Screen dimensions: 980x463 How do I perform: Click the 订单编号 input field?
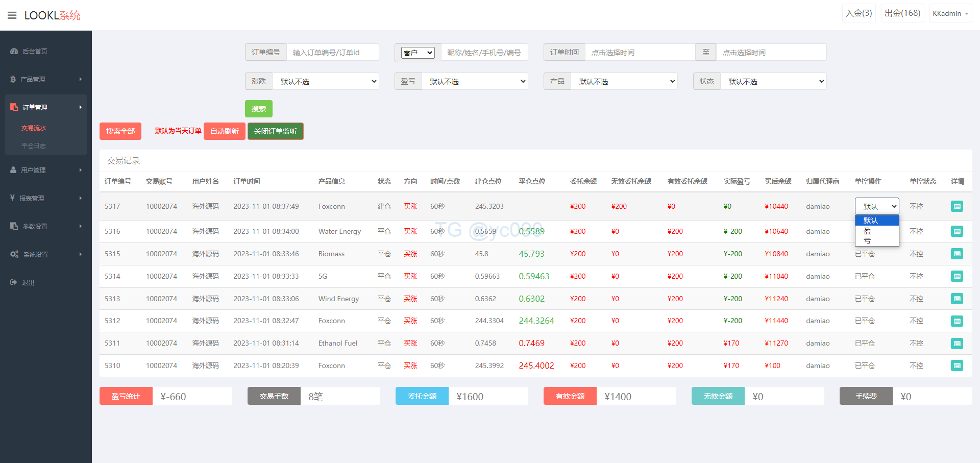pyautogui.click(x=332, y=52)
